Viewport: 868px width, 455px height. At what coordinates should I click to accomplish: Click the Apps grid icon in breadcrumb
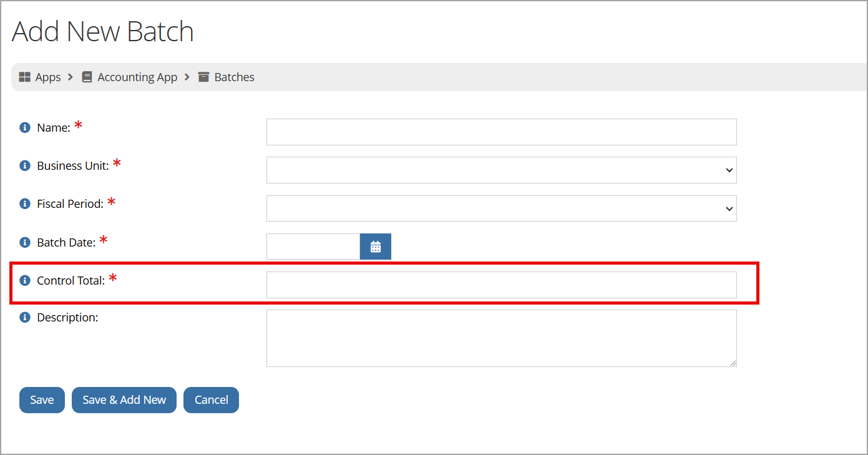pyautogui.click(x=25, y=77)
